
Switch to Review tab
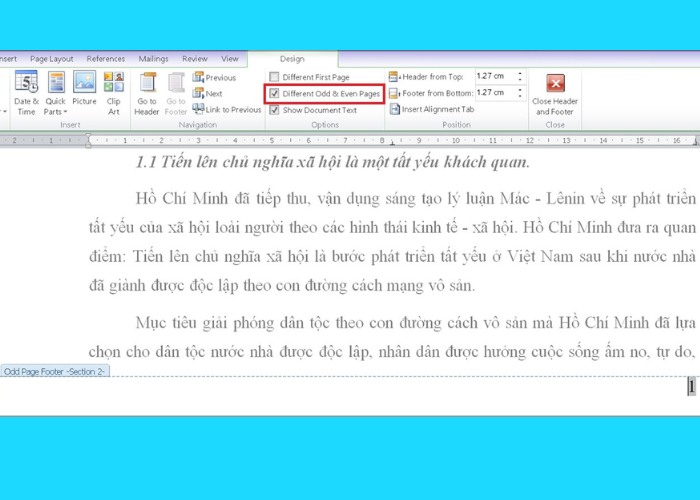pyautogui.click(x=195, y=58)
